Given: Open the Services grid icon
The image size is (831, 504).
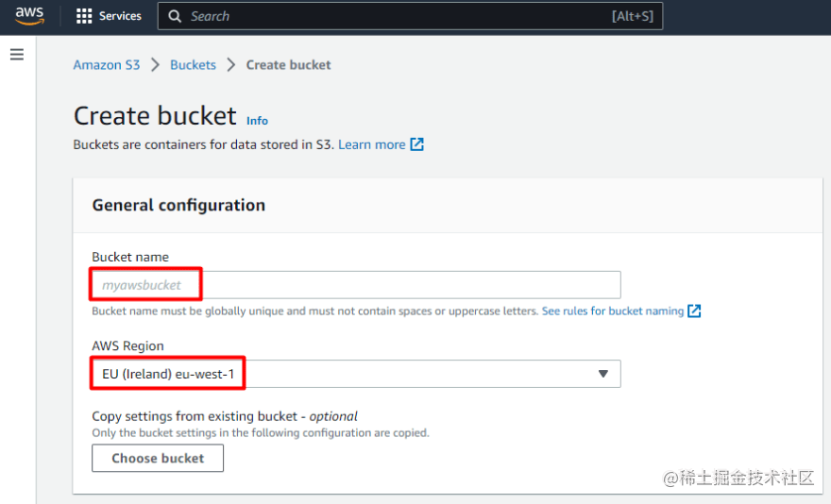Looking at the screenshot, I should 84,16.
